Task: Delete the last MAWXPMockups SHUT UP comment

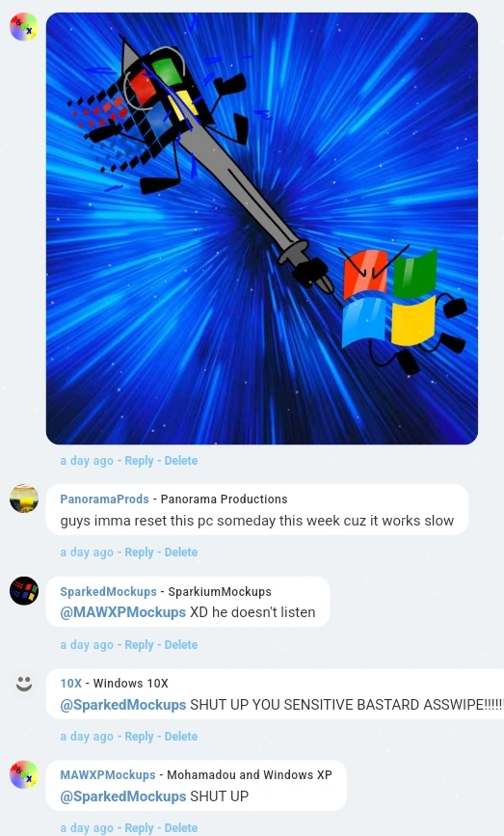Action: pos(180,828)
